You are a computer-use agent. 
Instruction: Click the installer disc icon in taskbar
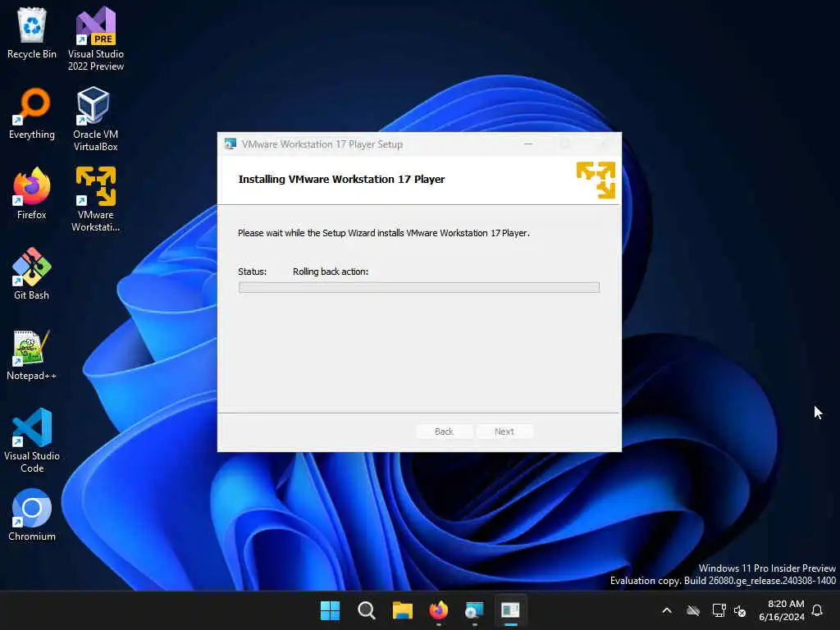(474, 610)
